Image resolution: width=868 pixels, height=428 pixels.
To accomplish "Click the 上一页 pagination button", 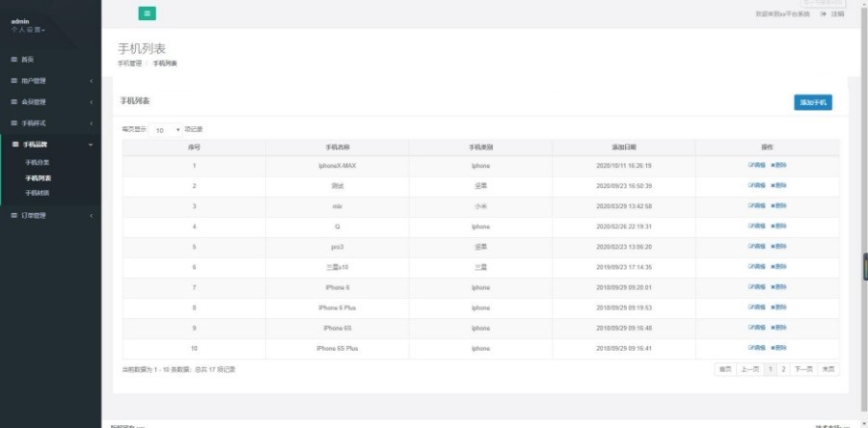I will [x=749, y=369].
